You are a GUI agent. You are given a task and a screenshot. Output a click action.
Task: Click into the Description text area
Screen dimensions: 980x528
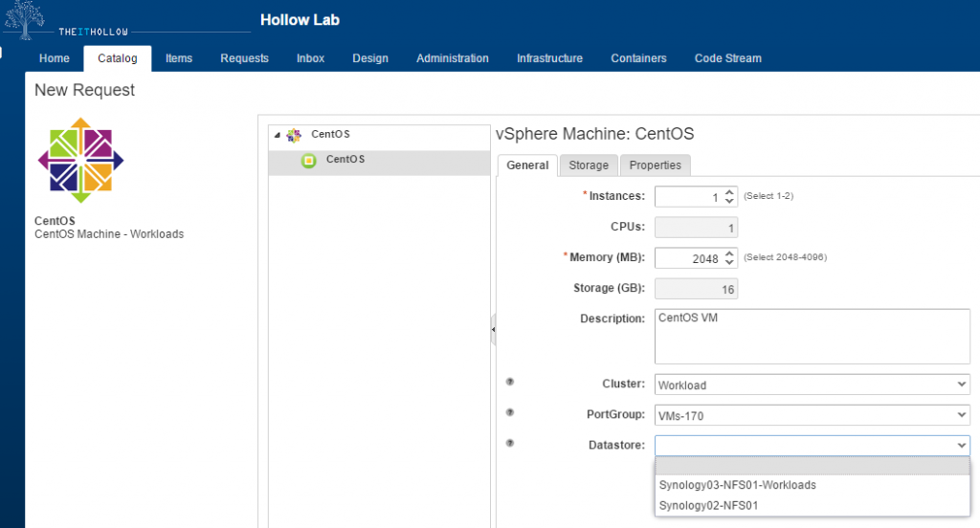coord(812,335)
